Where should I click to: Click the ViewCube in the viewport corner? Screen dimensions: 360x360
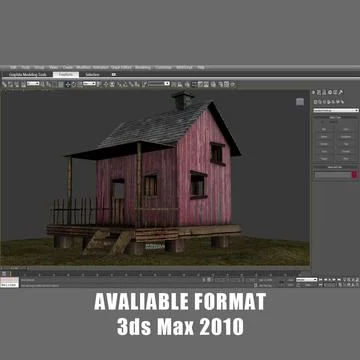300,102
